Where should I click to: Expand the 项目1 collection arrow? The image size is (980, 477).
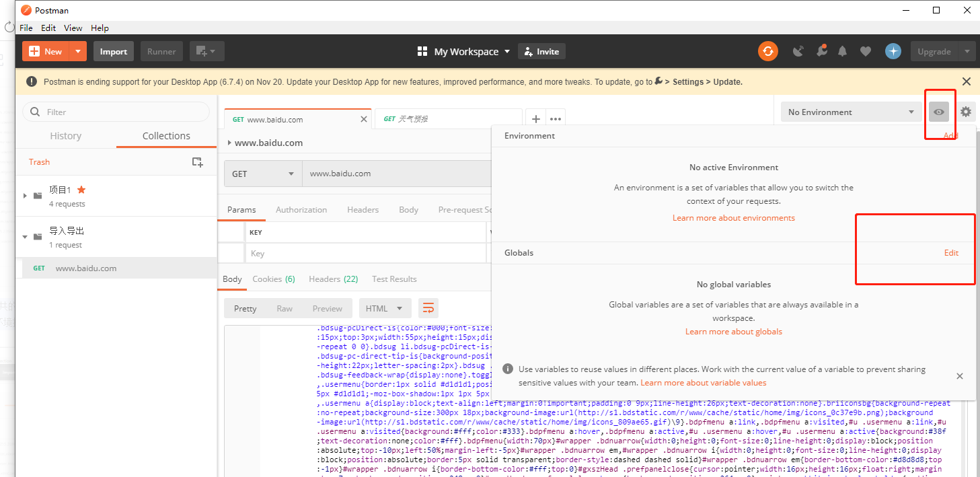[x=25, y=196]
